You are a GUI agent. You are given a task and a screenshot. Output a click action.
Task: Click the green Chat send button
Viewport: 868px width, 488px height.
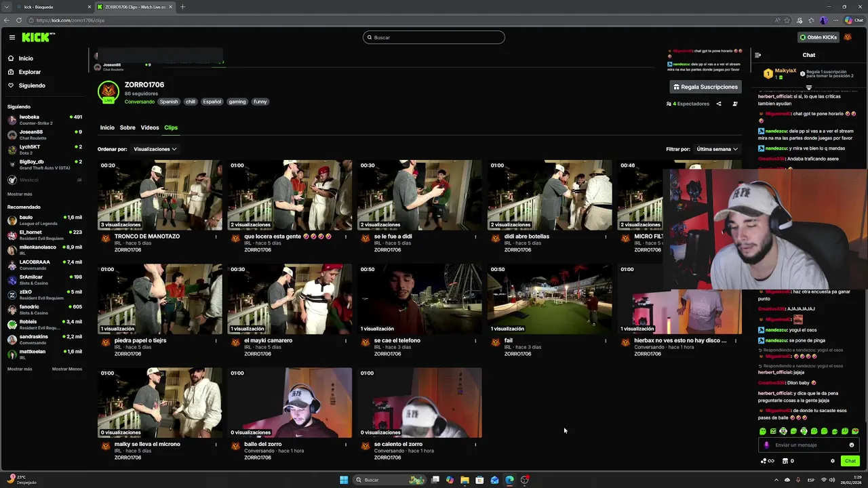pos(850,461)
